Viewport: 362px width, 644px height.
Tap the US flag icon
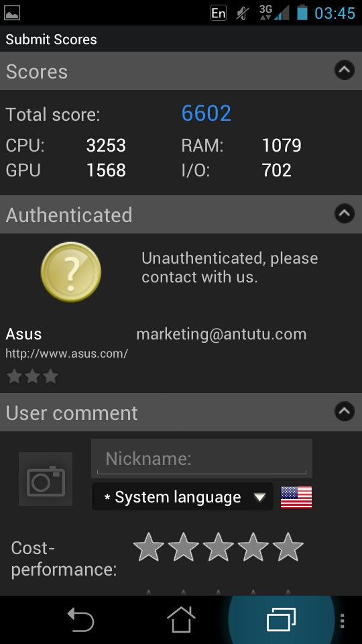[x=296, y=497]
